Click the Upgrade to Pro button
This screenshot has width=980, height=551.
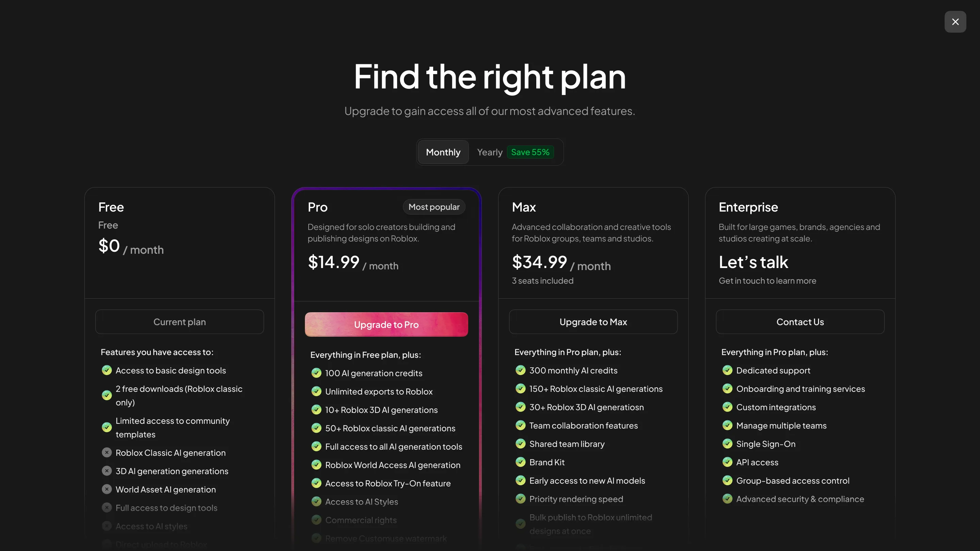(386, 324)
